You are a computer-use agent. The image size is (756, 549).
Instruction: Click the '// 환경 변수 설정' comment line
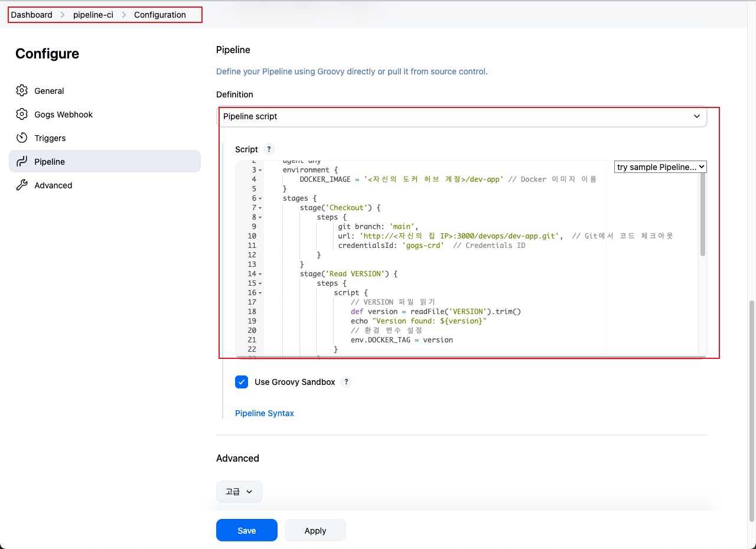[386, 331]
